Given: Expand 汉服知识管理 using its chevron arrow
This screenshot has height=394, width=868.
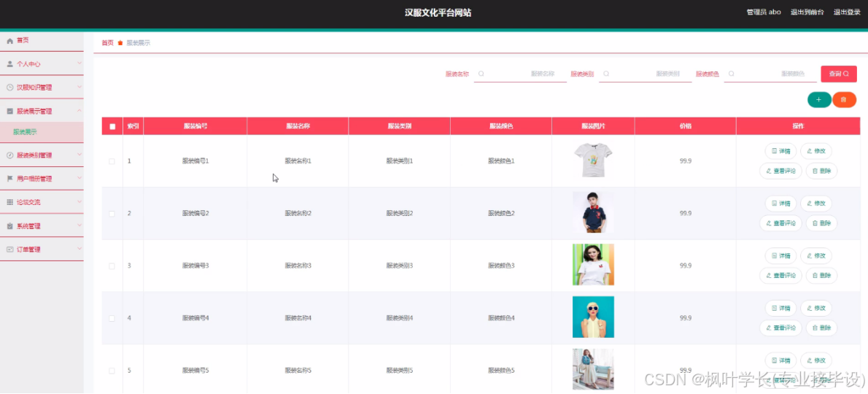Looking at the screenshot, I should coord(80,87).
